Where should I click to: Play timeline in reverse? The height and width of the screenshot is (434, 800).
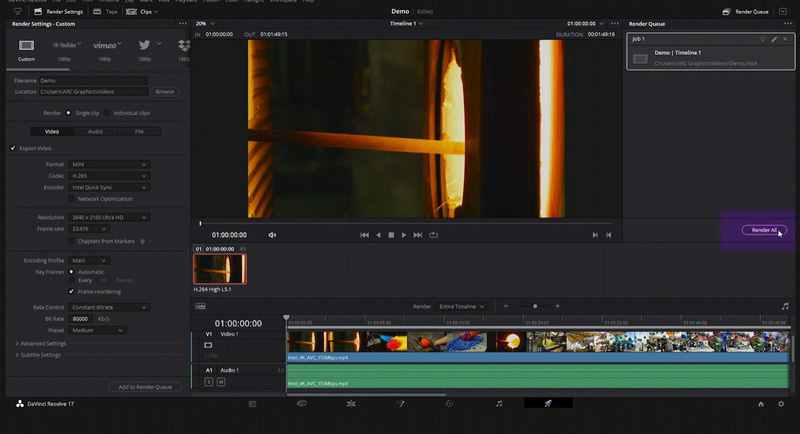[378, 235]
